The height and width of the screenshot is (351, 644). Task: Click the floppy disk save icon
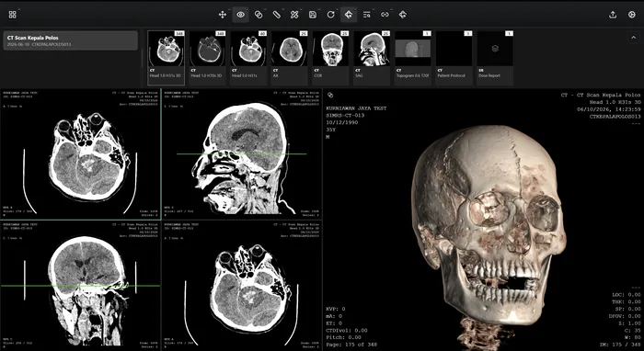313,15
